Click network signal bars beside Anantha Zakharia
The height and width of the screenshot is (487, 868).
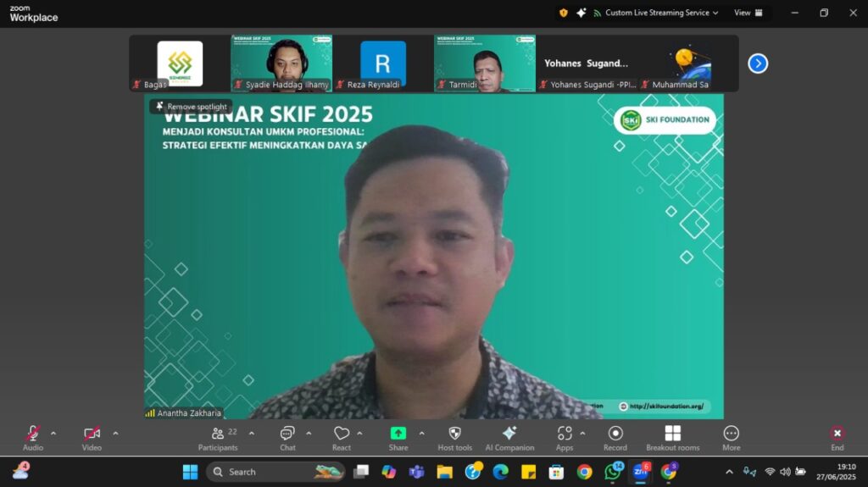(150, 412)
